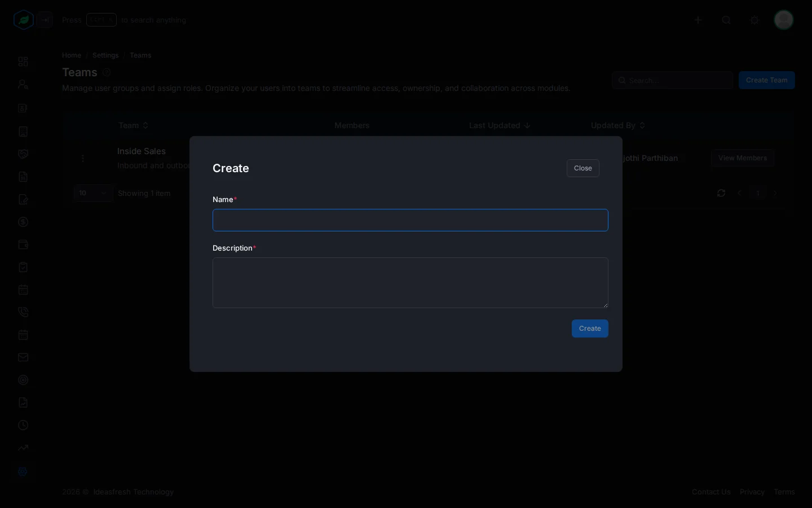Open Contact Us footer link
The image size is (812, 508).
[x=711, y=492]
